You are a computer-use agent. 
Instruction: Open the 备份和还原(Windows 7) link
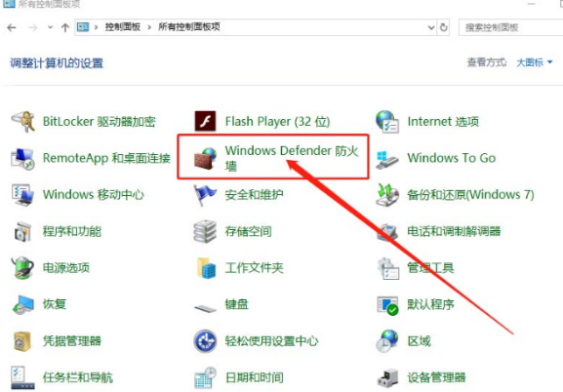coord(470,195)
